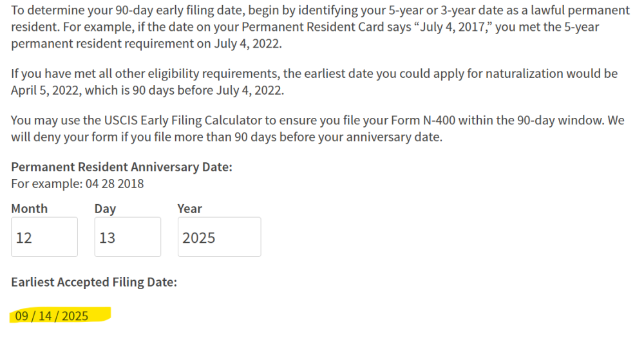Image resolution: width=644 pixels, height=342 pixels.
Task: Click the Earliest Accepted Filing Date heading
Action: [94, 283]
